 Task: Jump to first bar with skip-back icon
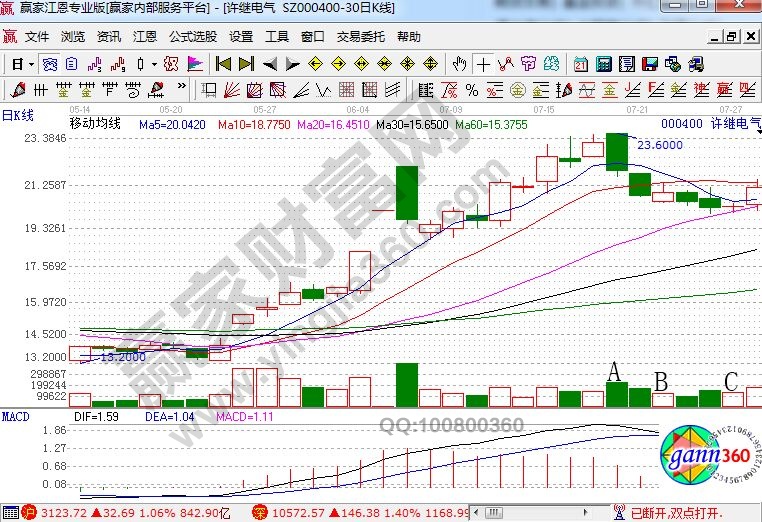pos(224,64)
